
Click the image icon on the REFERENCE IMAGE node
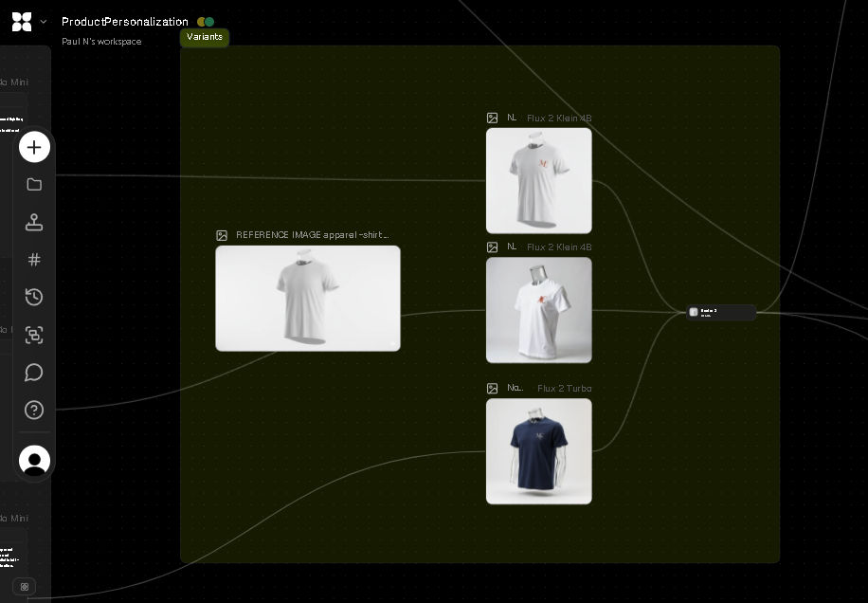coord(222,235)
